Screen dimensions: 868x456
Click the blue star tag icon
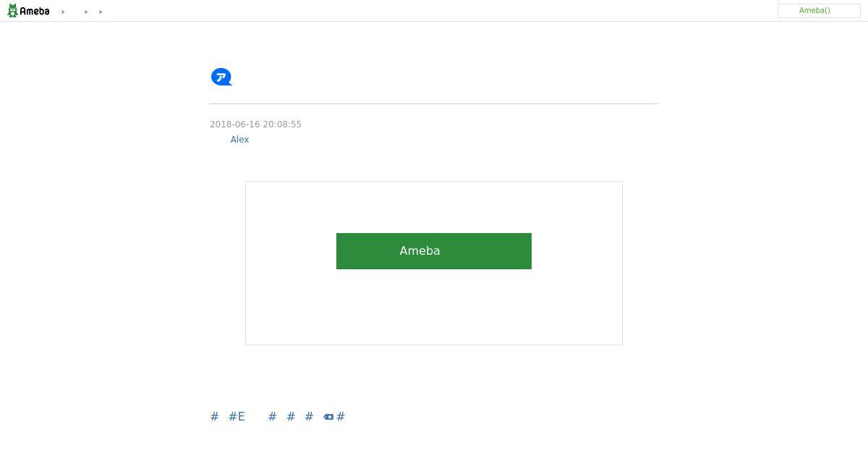(328, 417)
